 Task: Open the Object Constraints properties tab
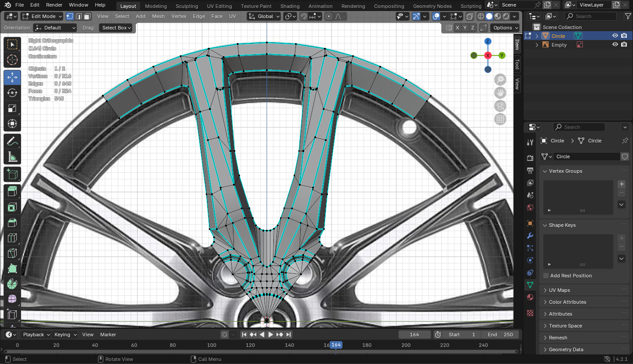(530, 273)
